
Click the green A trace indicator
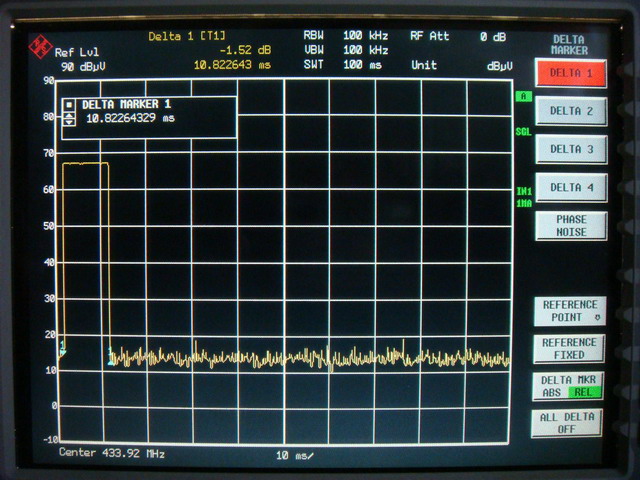tap(524, 96)
